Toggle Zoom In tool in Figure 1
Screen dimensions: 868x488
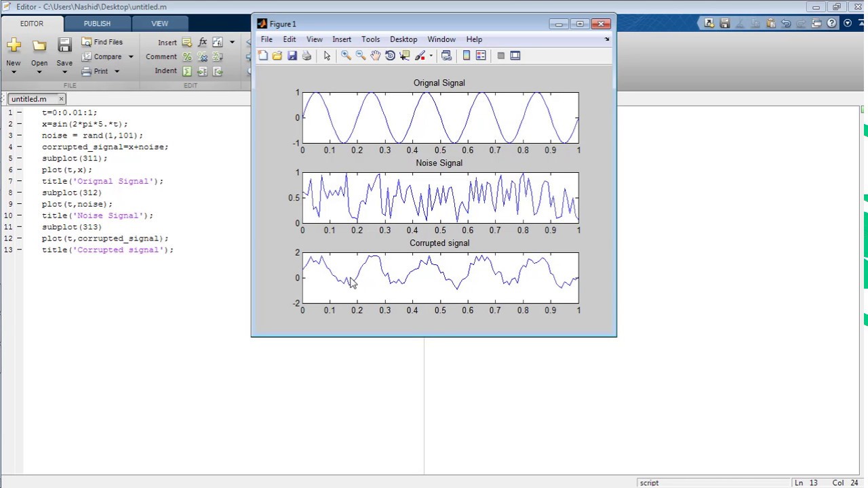point(346,56)
